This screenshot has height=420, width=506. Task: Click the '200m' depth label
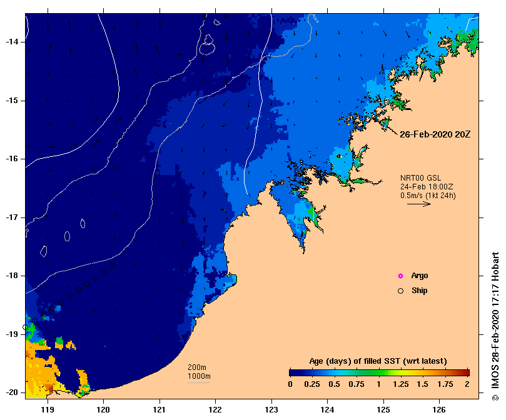[197, 367]
